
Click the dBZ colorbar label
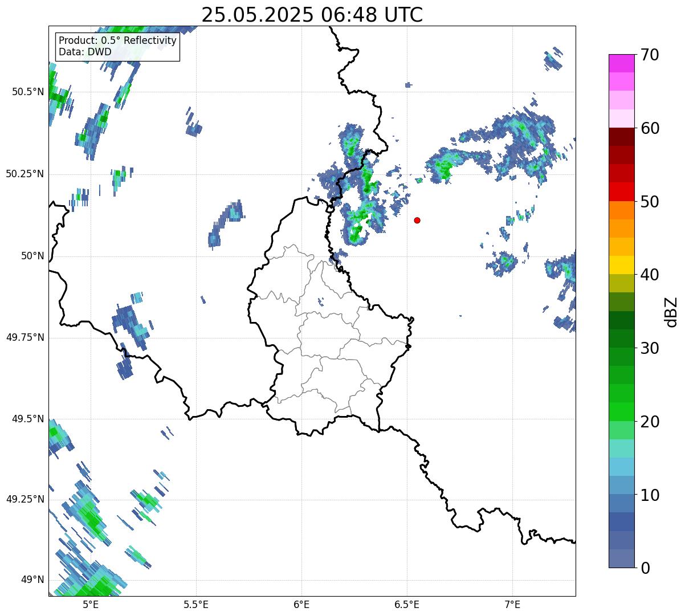click(x=671, y=311)
